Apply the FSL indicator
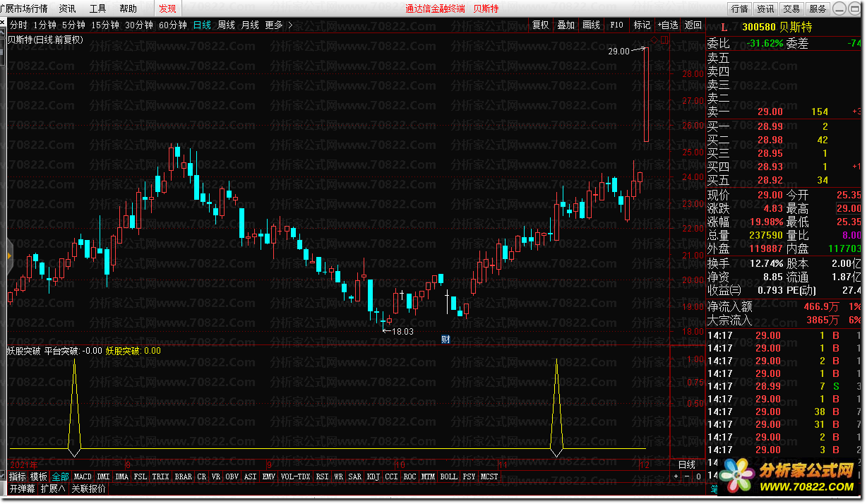This screenshot has width=867, height=504. (x=141, y=476)
